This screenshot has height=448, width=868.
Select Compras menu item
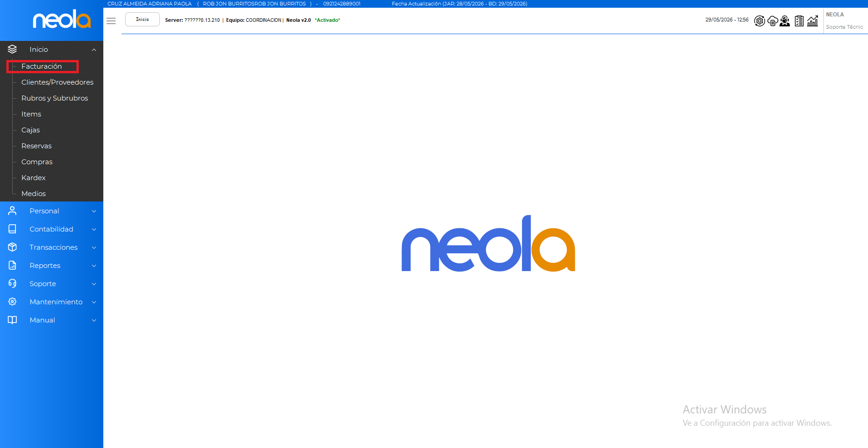tap(37, 162)
